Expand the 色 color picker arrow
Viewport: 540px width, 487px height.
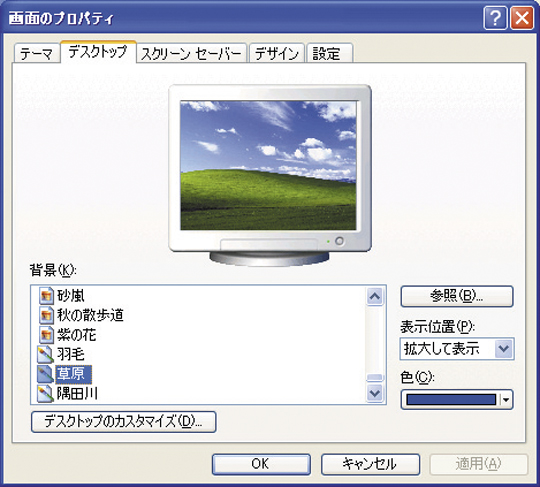tap(506, 400)
